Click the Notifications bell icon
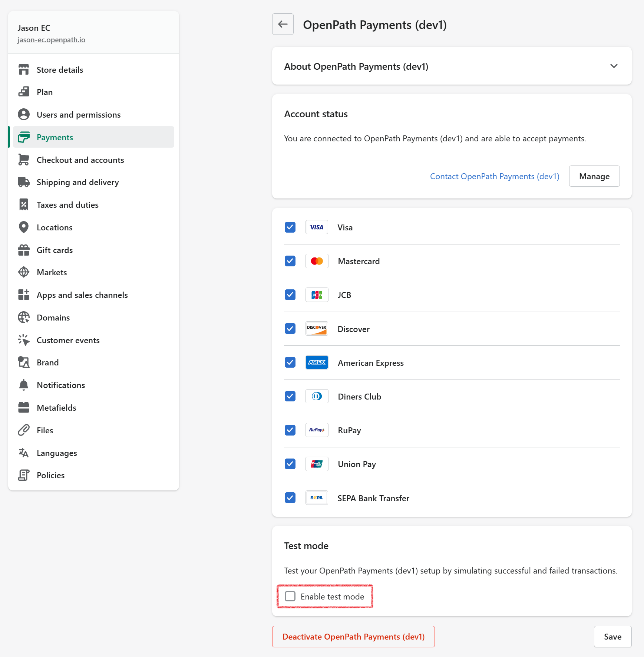Image resolution: width=644 pixels, height=657 pixels. point(24,385)
